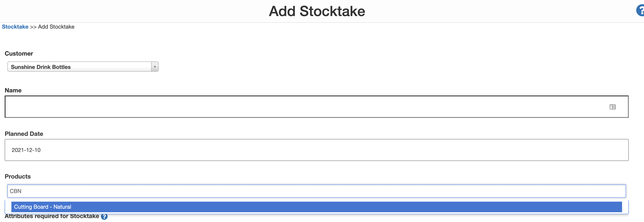This screenshot has height=222, width=644.
Task: Open help for Attributes required for Stocktake
Action: tap(104, 217)
